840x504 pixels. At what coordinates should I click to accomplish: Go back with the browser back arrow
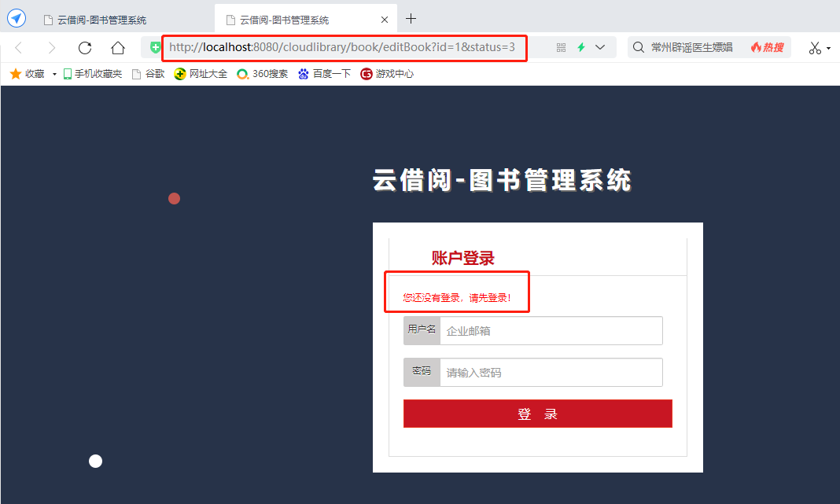pyautogui.click(x=19, y=48)
